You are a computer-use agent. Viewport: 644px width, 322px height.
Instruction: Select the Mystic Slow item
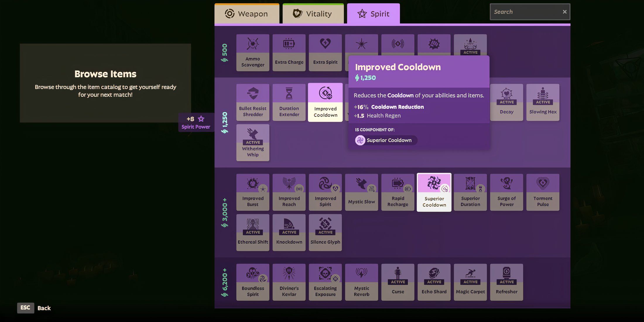362,192
